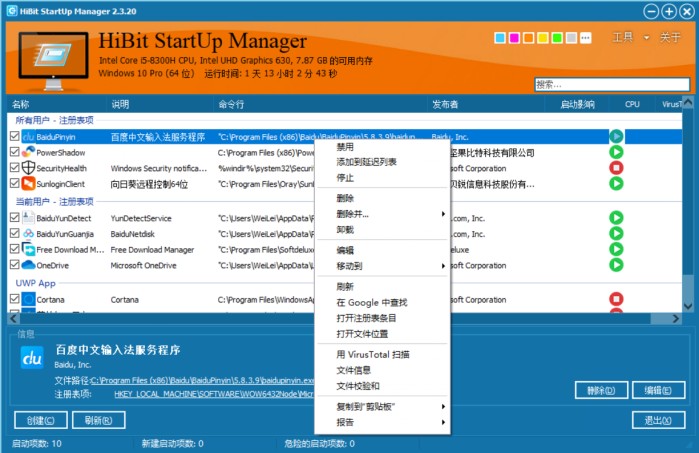Screen dimensions: 699x453
Task: Click red stop icon in SecurityHealth row
Action: coord(616,168)
